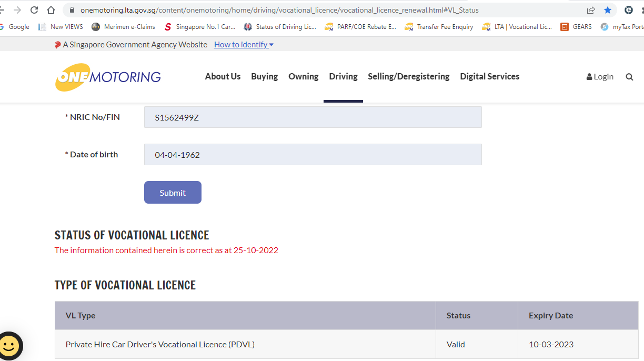644x361 pixels.
Task: Open the GEARS bookmark
Action: point(576,27)
